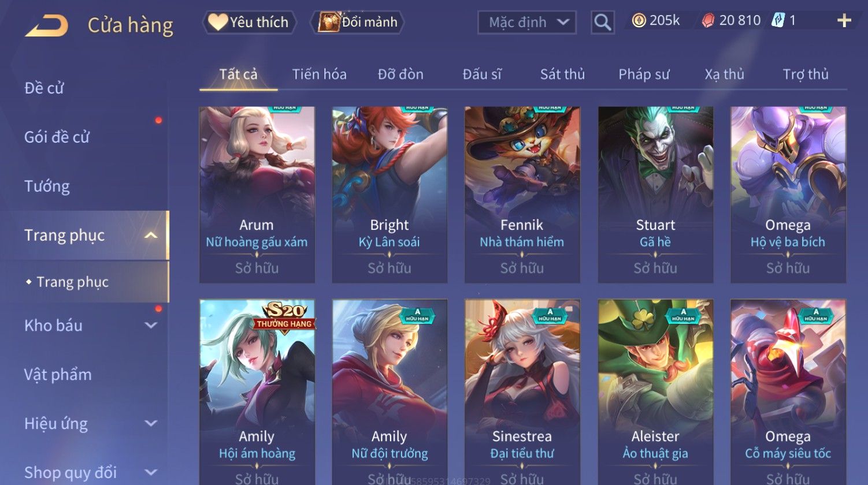Open Gói đề cử sidebar item
The height and width of the screenshot is (485, 868).
(x=57, y=137)
